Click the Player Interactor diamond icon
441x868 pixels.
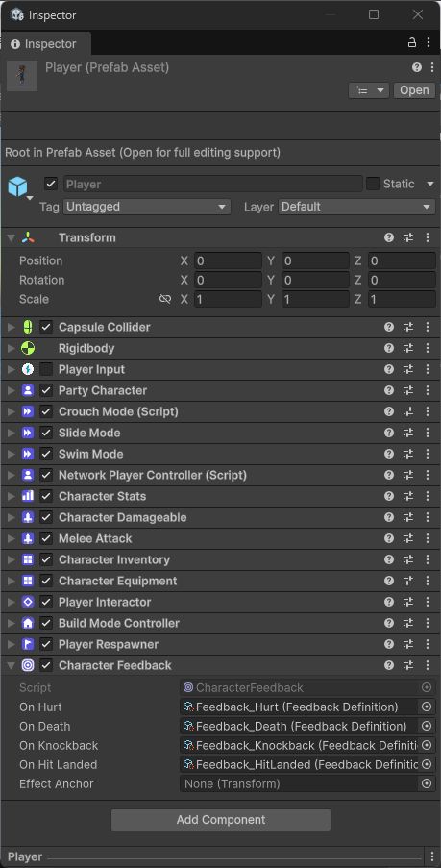[28, 602]
